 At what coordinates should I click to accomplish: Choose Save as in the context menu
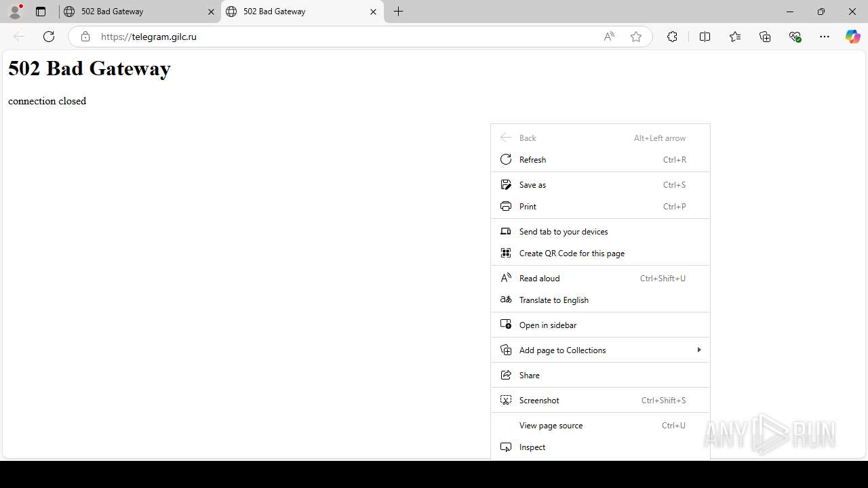600,185
